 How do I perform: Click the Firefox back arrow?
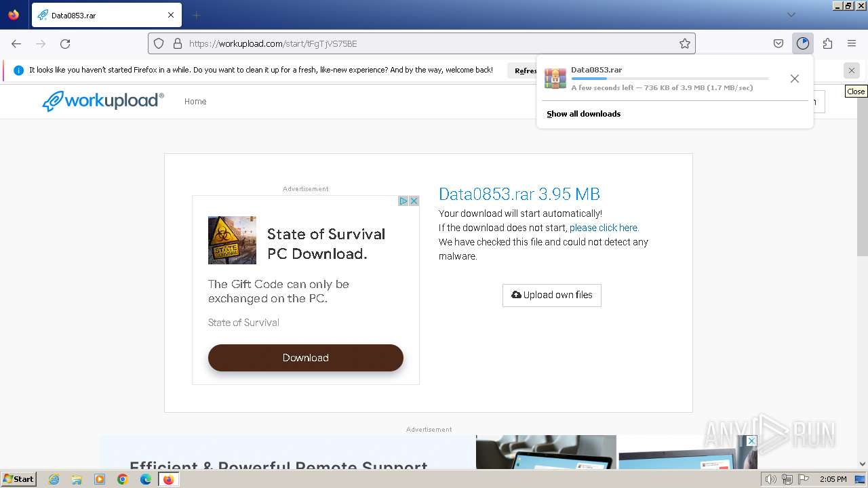point(16,43)
